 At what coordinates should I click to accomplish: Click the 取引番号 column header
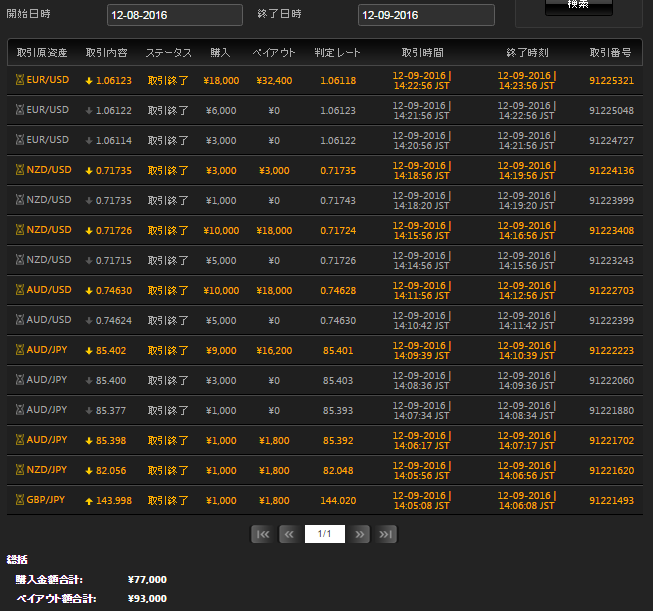[x=612, y=52]
